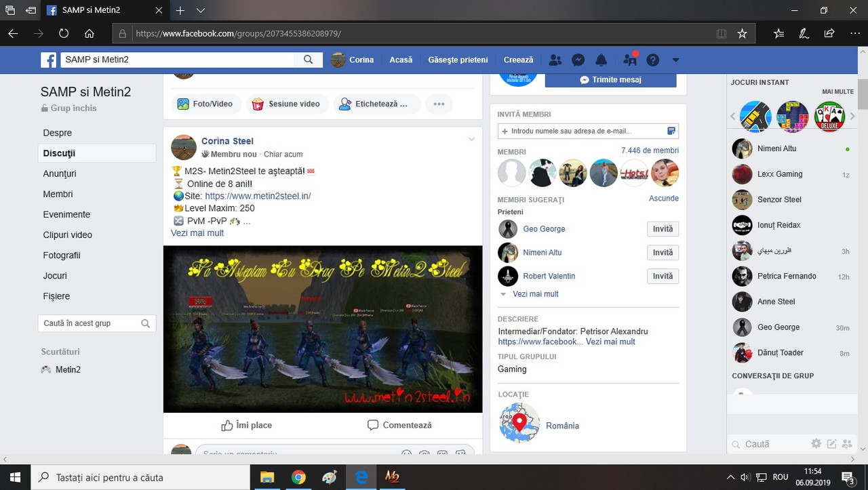The height and width of the screenshot is (490, 868).
Task: Open the groups quick-access icon with red badge
Action: [x=630, y=60]
